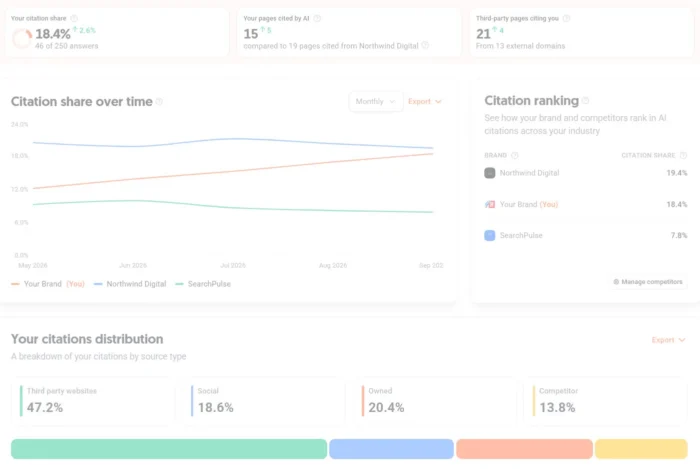
Task: Click the 18.4% headline citation share figure
Action: [x=53, y=34]
